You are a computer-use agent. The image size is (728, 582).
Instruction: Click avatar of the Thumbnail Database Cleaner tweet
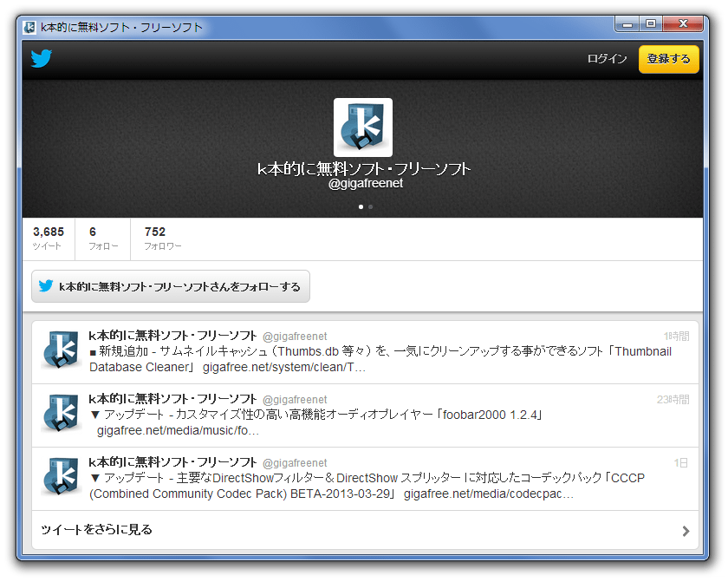coord(62,350)
